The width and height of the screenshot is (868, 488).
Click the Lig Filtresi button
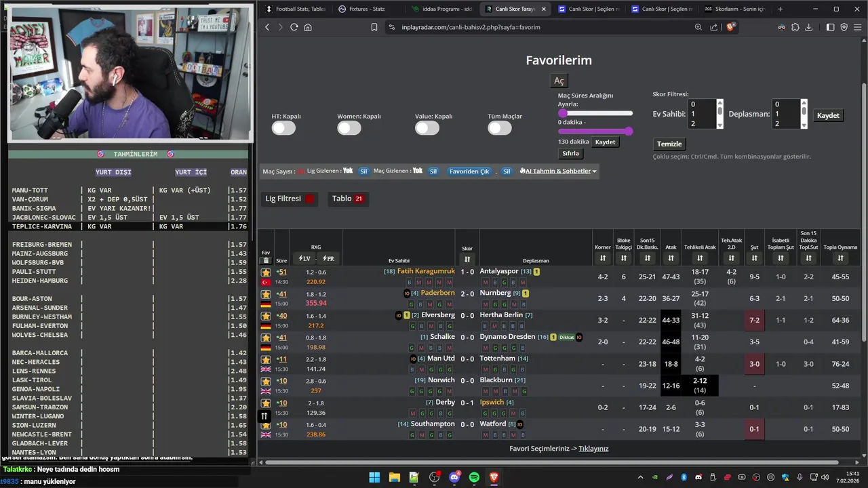coord(290,199)
